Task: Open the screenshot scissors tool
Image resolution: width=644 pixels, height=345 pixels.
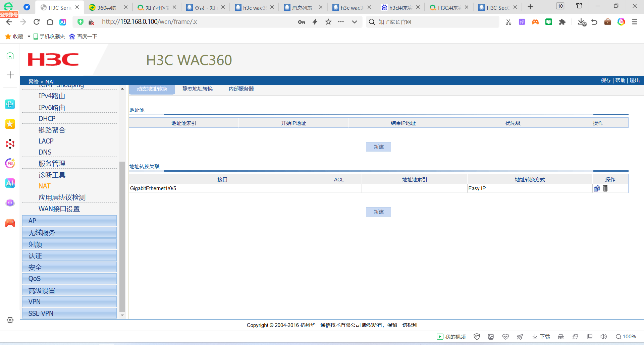Action: (508, 22)
